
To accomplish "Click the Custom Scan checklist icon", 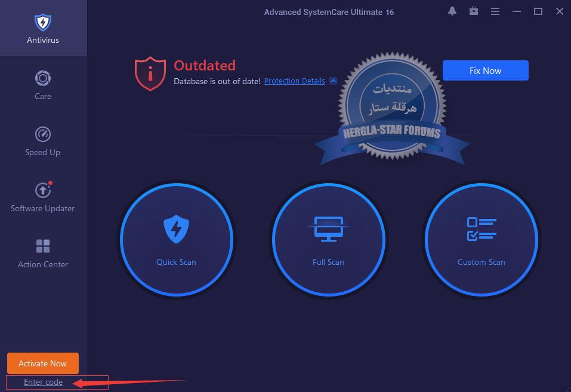I will tap(482, 229).
